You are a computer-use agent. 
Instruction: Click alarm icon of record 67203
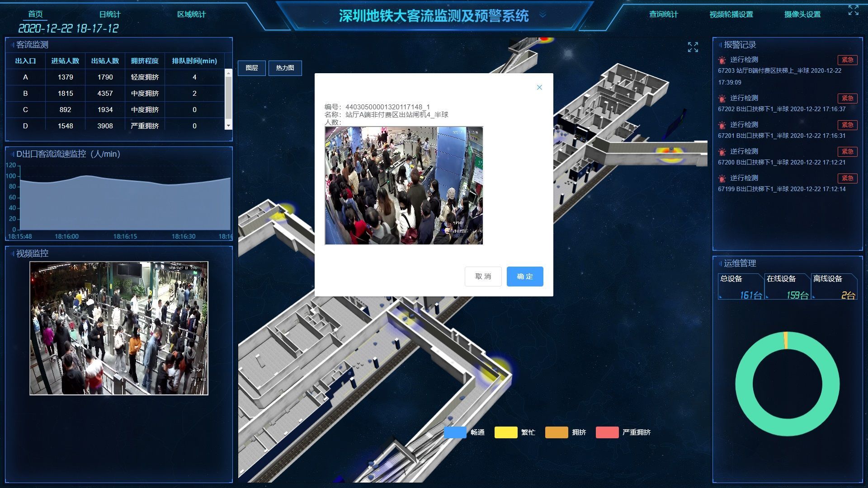[722, 60]
